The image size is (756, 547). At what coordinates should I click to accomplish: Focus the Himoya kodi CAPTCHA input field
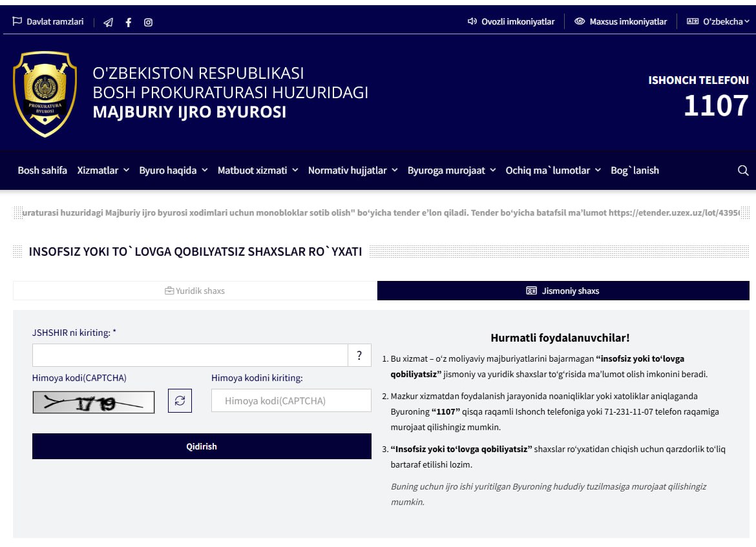coord(291,400)
